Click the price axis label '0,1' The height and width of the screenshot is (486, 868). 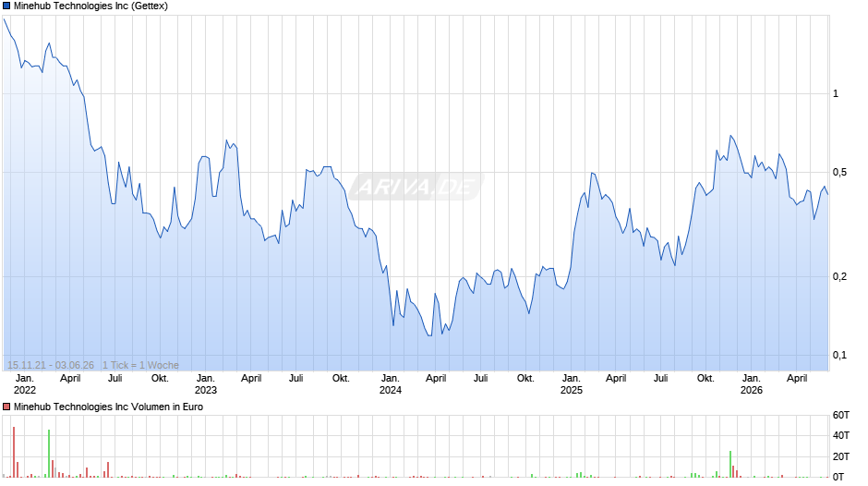point(839,355)
